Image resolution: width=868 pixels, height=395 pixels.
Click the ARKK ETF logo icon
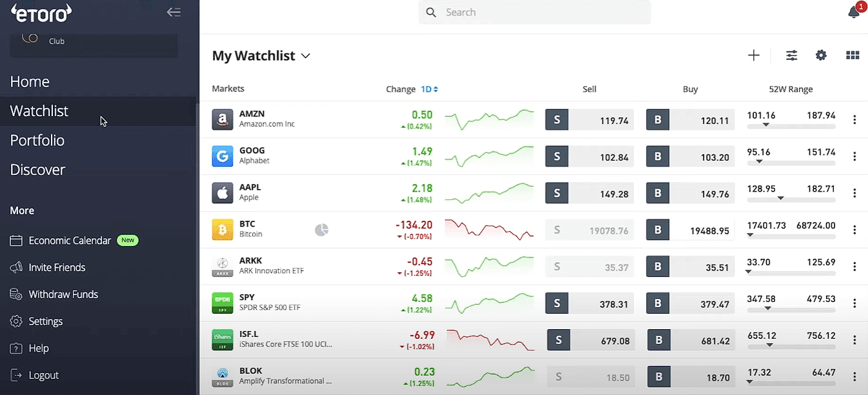tap(223, 267)
